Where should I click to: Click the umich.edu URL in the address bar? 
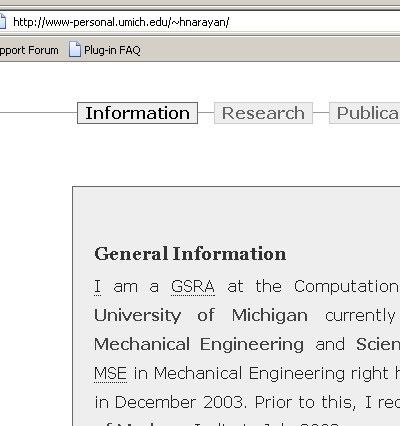(121, 22)
